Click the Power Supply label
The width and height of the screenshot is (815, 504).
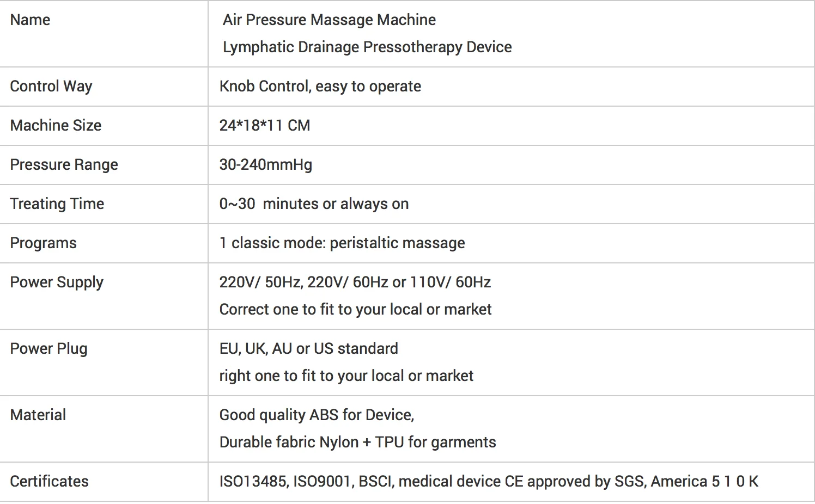(57, 282)
